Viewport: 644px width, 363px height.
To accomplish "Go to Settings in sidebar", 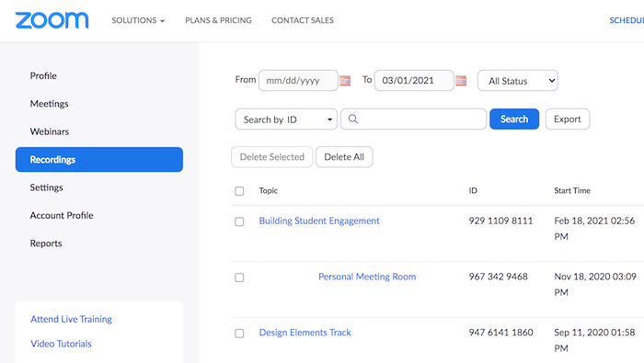I will [x=46, y=187].
